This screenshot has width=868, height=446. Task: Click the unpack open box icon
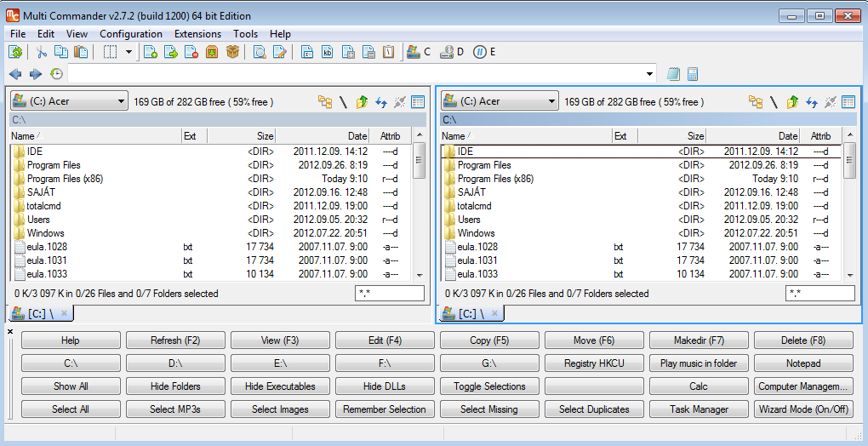[232, 52]
